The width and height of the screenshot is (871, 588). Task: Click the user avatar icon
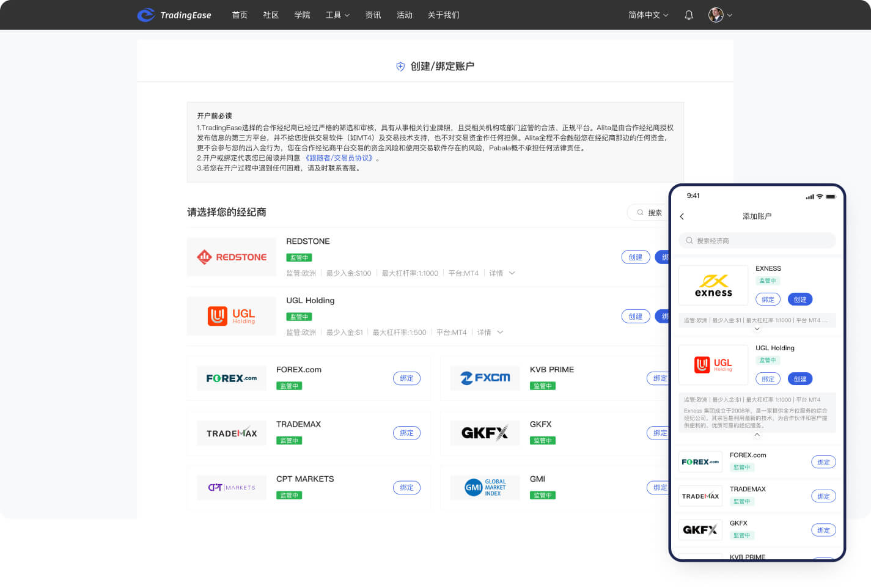(x=716, y=15)
